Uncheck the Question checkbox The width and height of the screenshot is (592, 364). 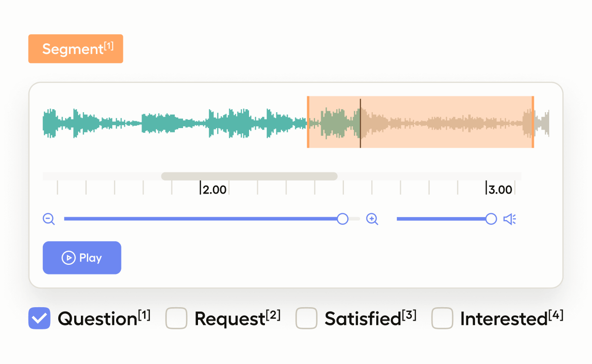tap(39, 318)
